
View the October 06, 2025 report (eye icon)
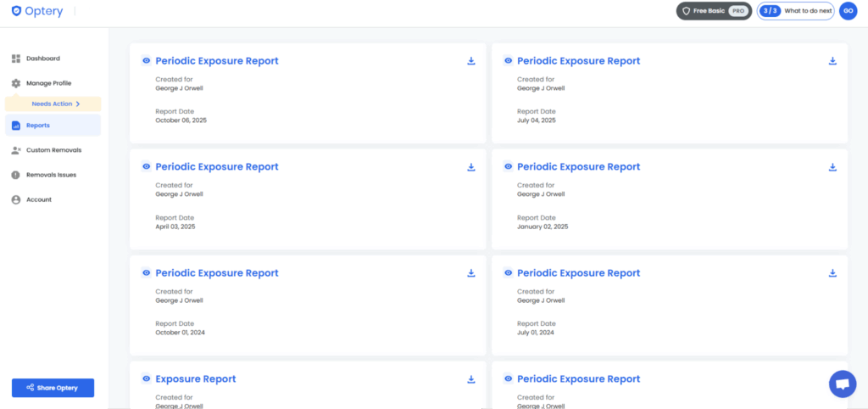(146, 61)
